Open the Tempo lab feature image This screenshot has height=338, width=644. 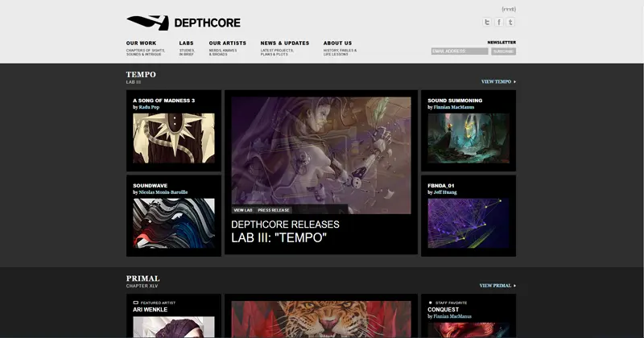pyautogui.click(x=321, y=155)
